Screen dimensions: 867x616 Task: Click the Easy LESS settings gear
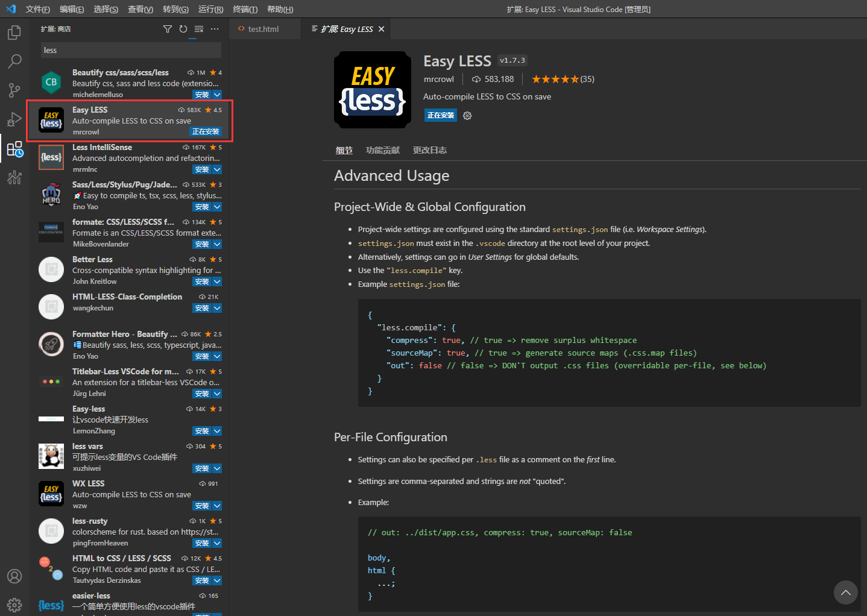467,116
